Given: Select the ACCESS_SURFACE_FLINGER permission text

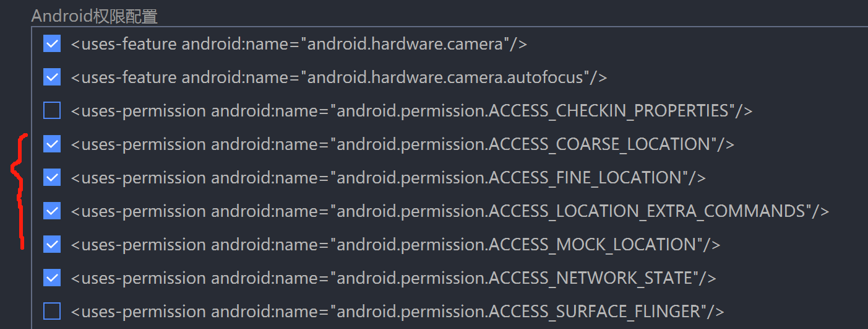Looking at the screenshot, I should pos(397,310).
